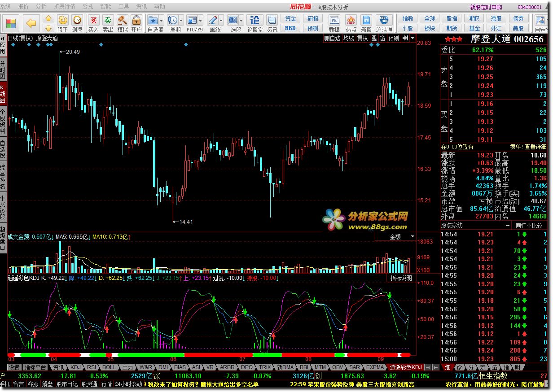Click the colorful grid home icon

[x=12, y=23]
